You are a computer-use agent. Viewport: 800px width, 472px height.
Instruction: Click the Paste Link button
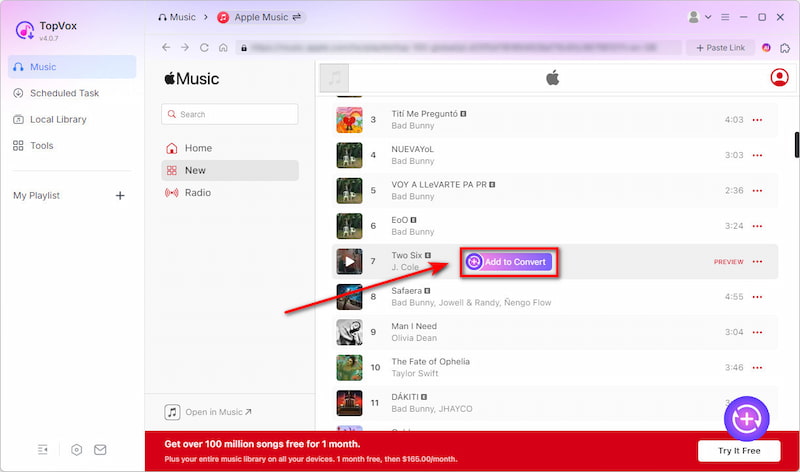[x=718, y=47]
